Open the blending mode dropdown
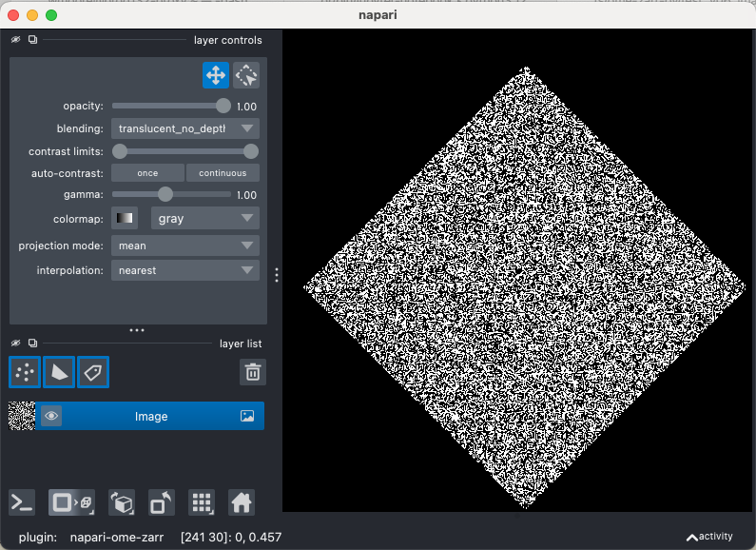Image resolution: width=756 pixels, height=550 pixels. [185, 128]
